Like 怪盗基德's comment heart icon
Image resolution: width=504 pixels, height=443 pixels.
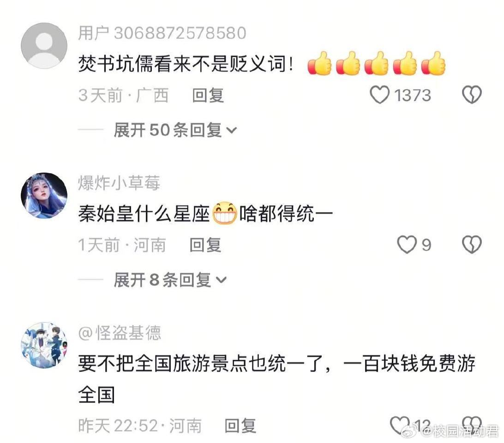coord(400,425)
